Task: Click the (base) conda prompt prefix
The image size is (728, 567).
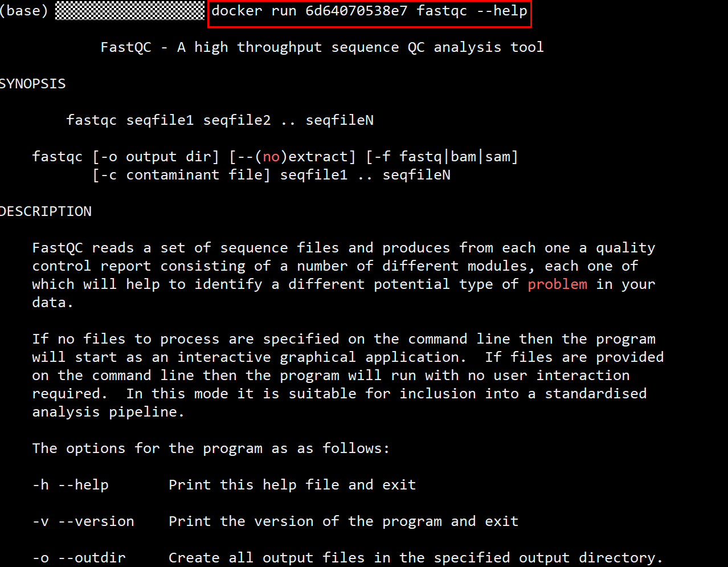Action: 24,11
